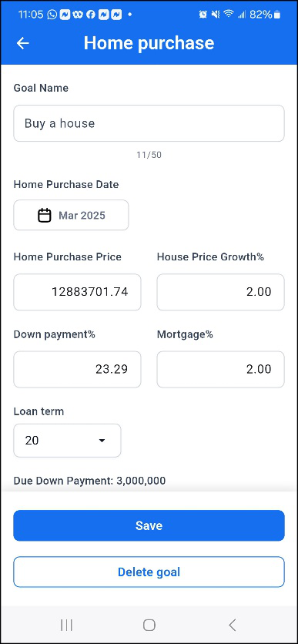Edit the Home Purchase Price field
298x644 pixels.
(x=77, y=292)
